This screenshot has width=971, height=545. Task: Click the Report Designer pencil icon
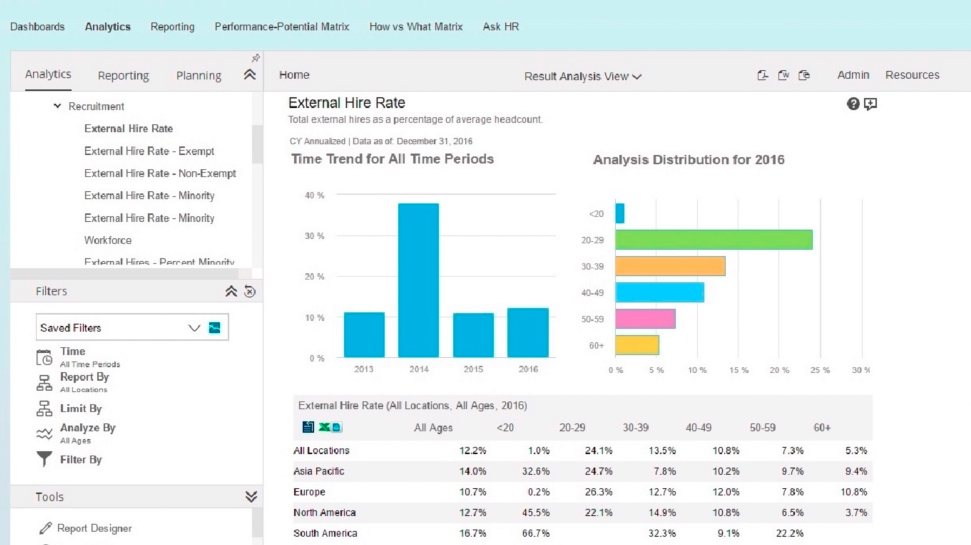coord(45,528)
